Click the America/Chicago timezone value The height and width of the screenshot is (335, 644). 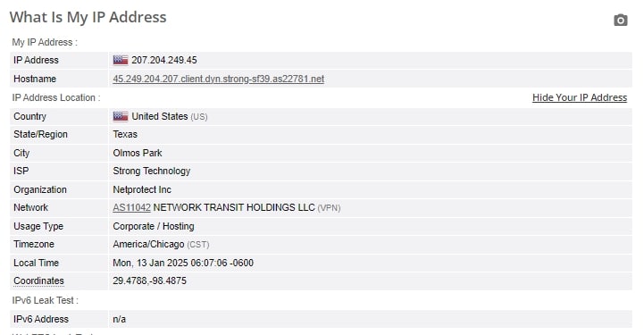pyautogui.click(x=148, y=244)
